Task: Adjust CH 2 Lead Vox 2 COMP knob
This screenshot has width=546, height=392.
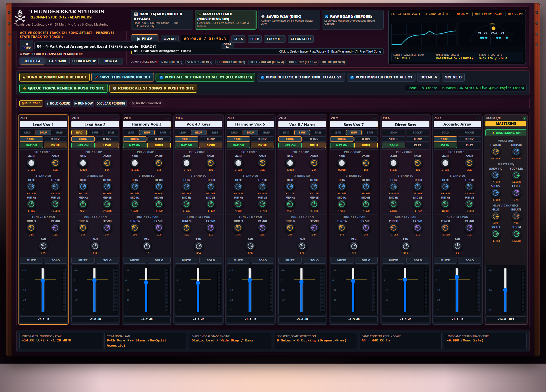Action: pos(107,163)
